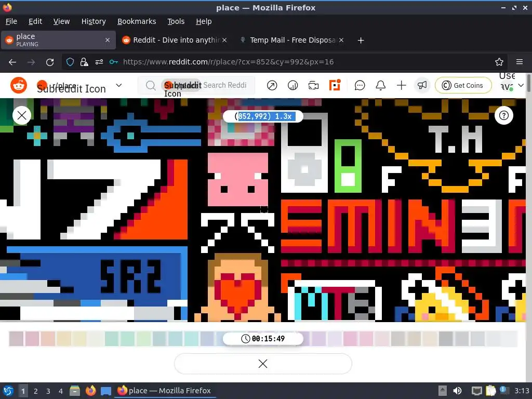Open the taskbar file manager icon
The height and width of the screenshot is (399, 532).
[x=75, y=391]
